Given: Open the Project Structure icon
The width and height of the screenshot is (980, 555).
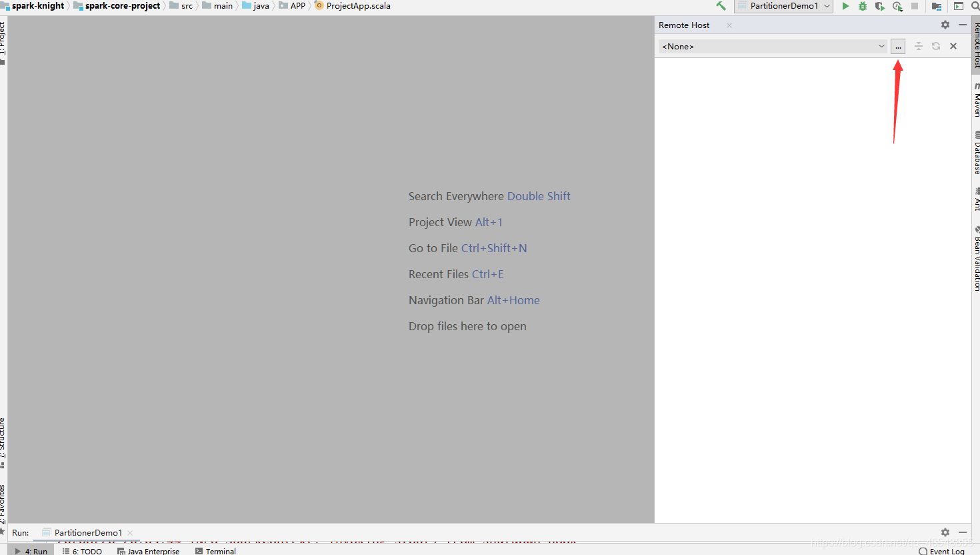Looking at the screenshot, I should (x=937, y=6).
